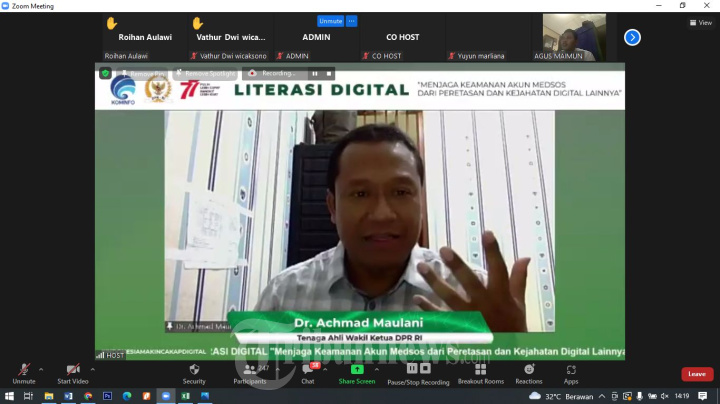This screenshot has width=720, height=404.
Task: Open Zoom Apps
Action: click(x=571, y=374)
